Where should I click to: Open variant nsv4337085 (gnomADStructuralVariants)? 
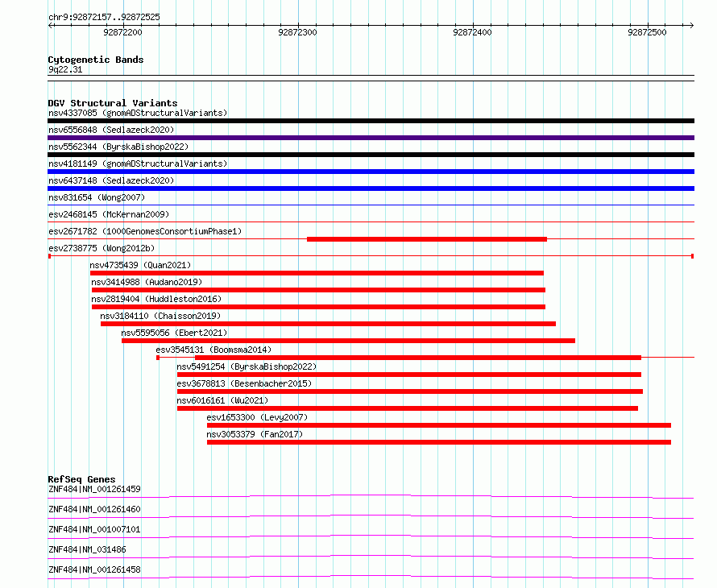point(138,113)
